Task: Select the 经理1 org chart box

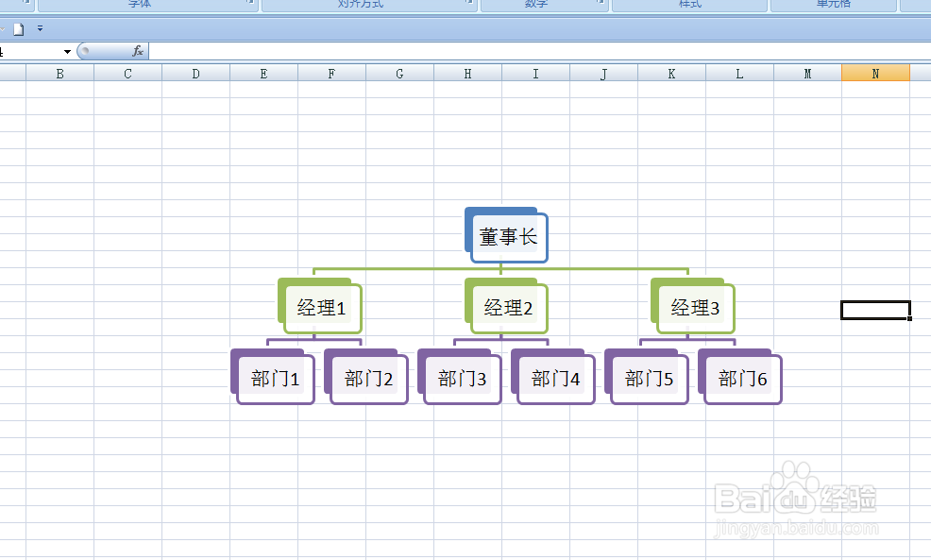Action: (321, 308)
